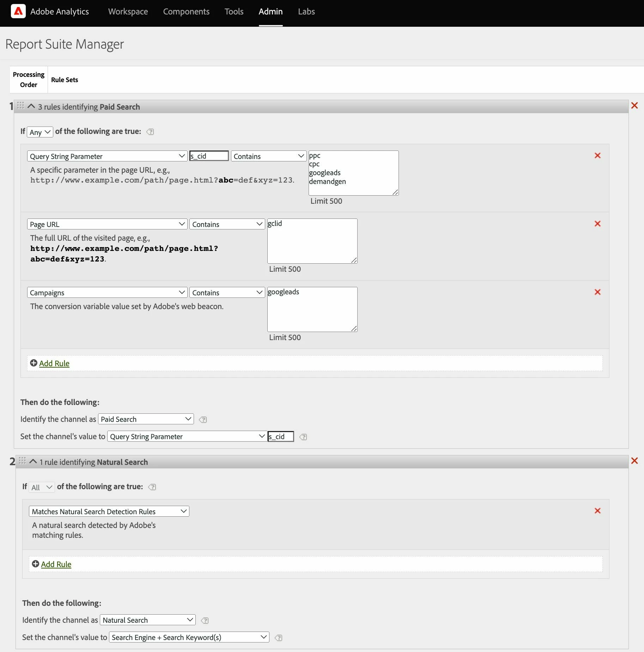Open Search Engine + Search Keyword(s) dropdown

189,637
